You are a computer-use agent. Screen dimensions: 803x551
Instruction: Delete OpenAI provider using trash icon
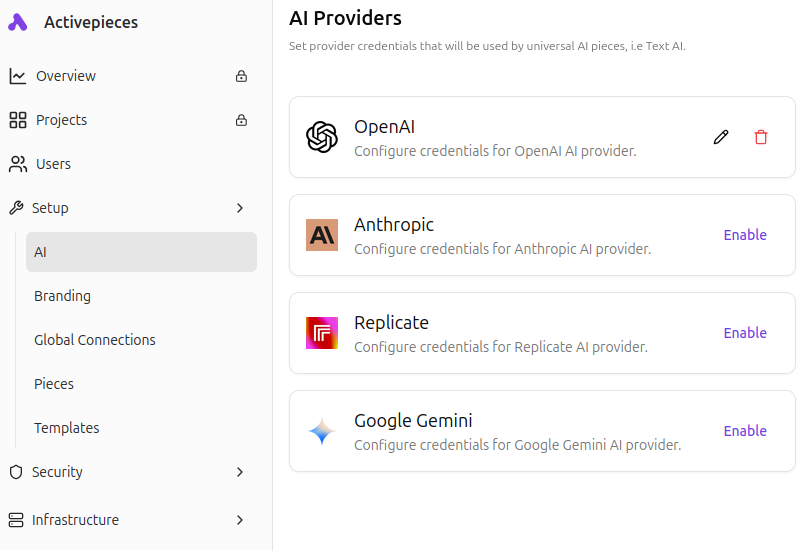(x=761, y=137)
